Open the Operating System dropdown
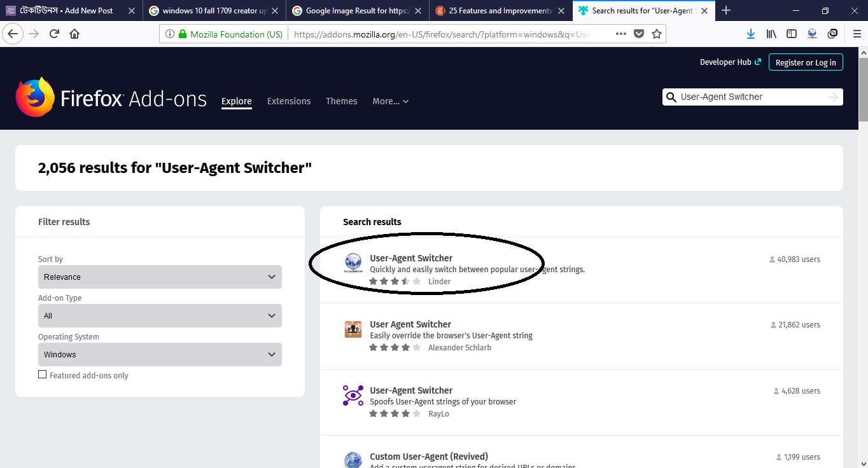Viewport: 868px width, 468px height. (x=160, y=355)
